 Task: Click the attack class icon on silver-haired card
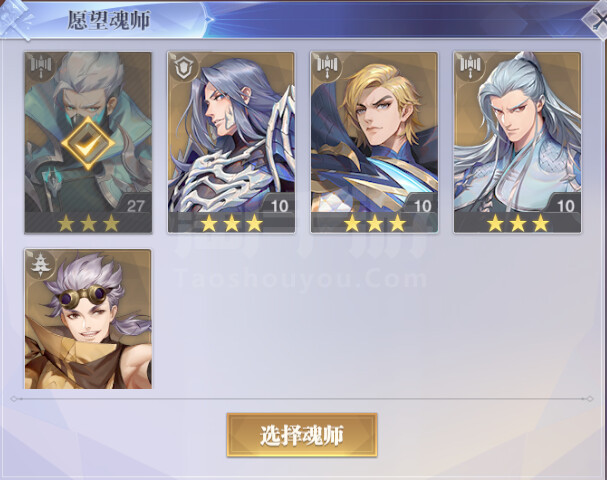coord(469,65)
